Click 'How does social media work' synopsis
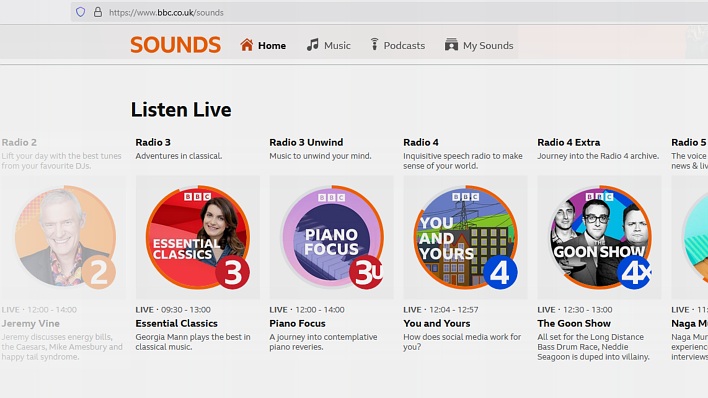The width and height of the screenshot is (708, 398). tap(462, 342)
